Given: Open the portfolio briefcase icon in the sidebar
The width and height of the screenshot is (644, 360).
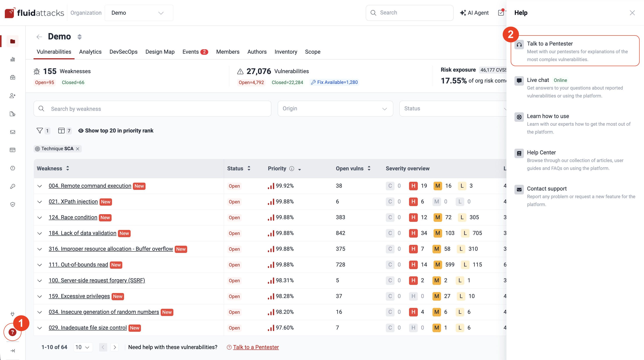Looking at the screenshot, I should tap(12, 78).
